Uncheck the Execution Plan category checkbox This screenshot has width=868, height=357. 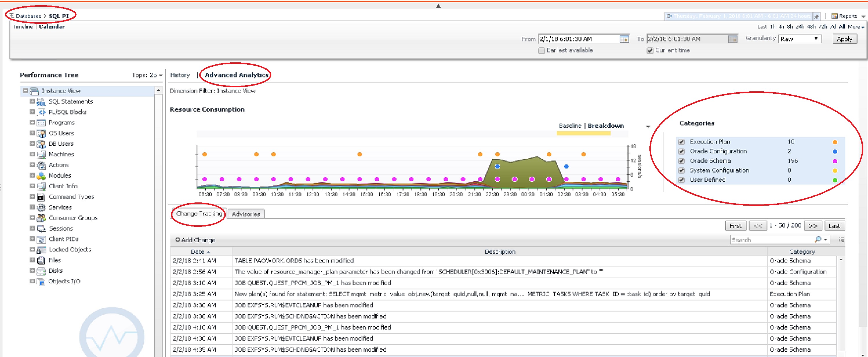tap(681, 142)
